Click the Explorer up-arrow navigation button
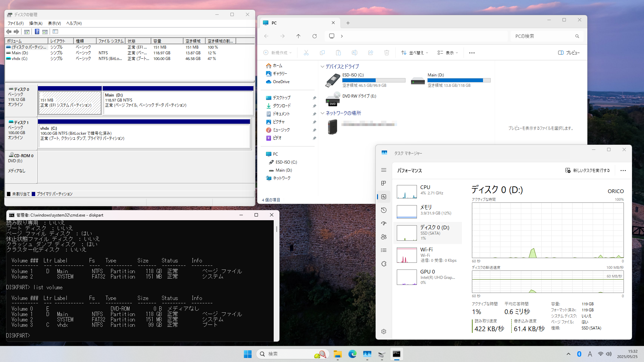 298,36
